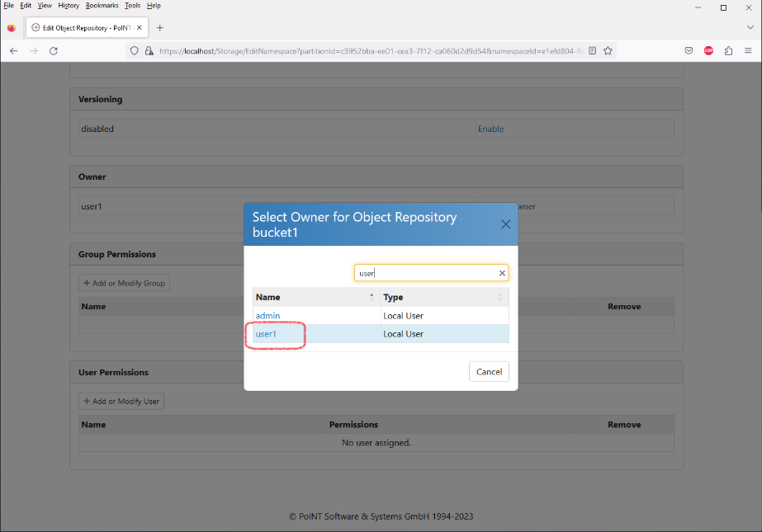This screenshot has height=532, width=762.
Task: Click Add or Modify Group button
Action: pos(125,284)
